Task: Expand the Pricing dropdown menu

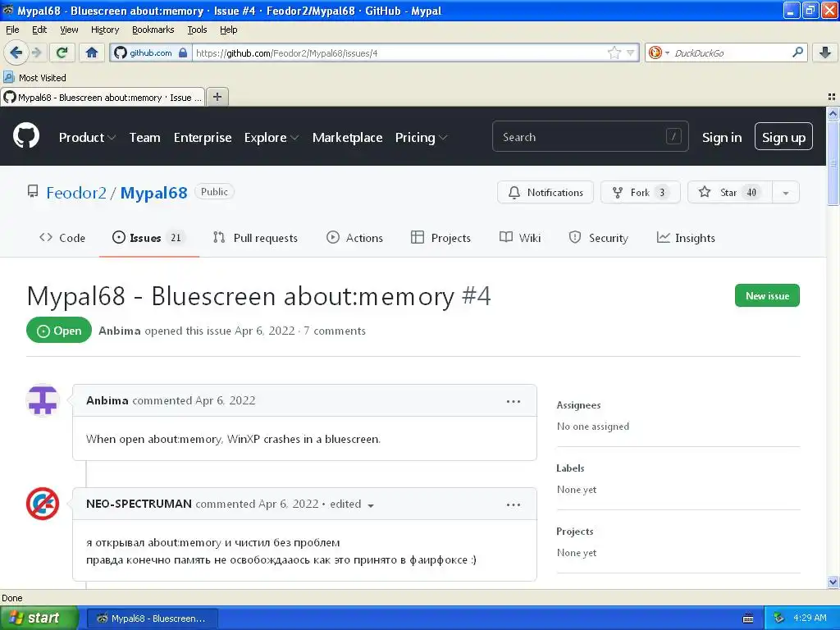Action: 421,138
